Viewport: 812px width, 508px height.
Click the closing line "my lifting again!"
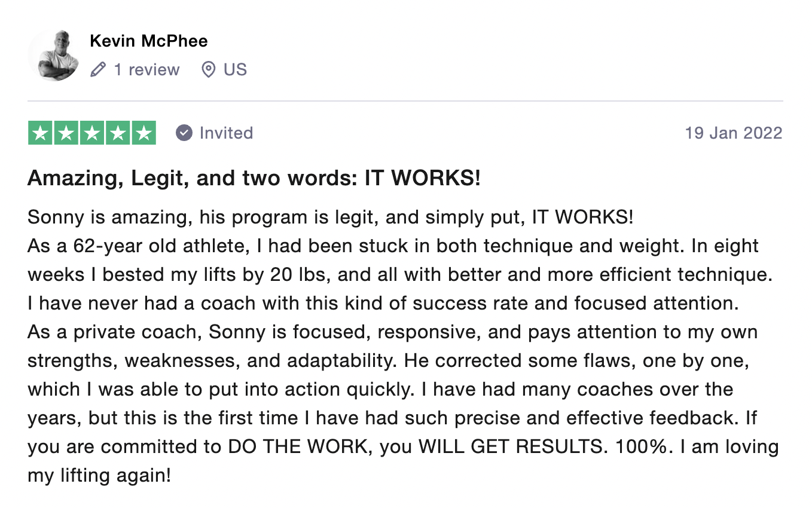click(99, 476)
